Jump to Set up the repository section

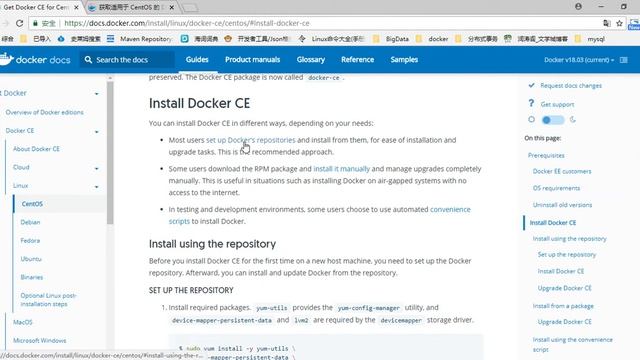[x=567, y=255]
